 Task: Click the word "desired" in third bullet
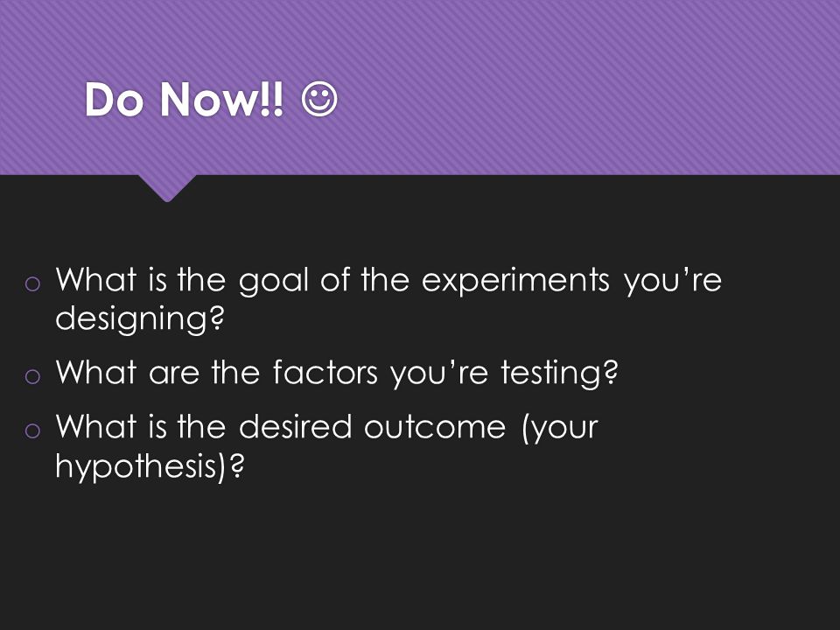296,426
